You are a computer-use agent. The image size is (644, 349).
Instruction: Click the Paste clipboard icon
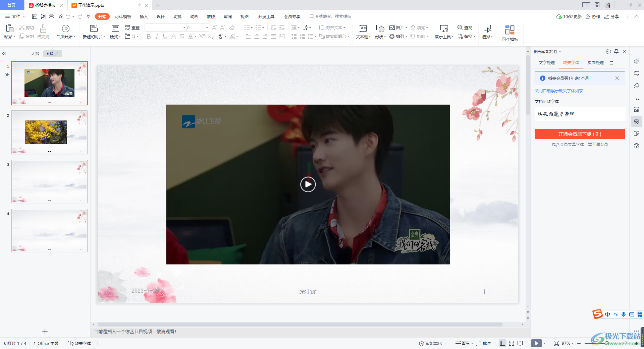point(10,29)
